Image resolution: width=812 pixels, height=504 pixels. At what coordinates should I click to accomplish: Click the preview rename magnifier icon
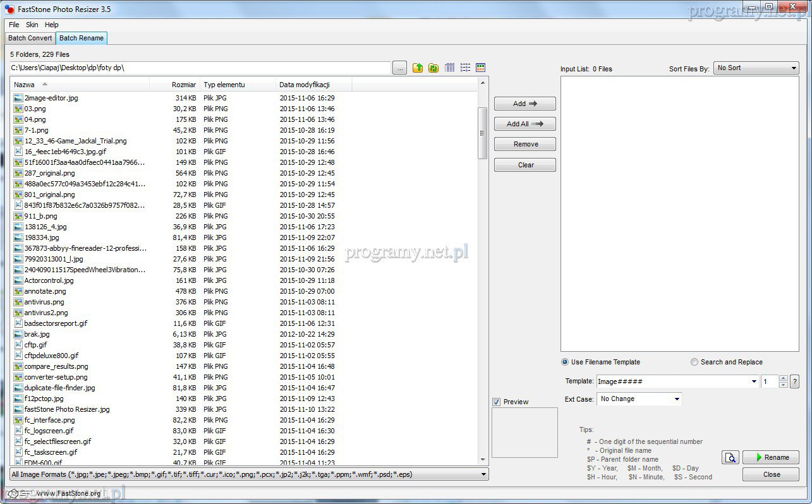coord(730,458)
